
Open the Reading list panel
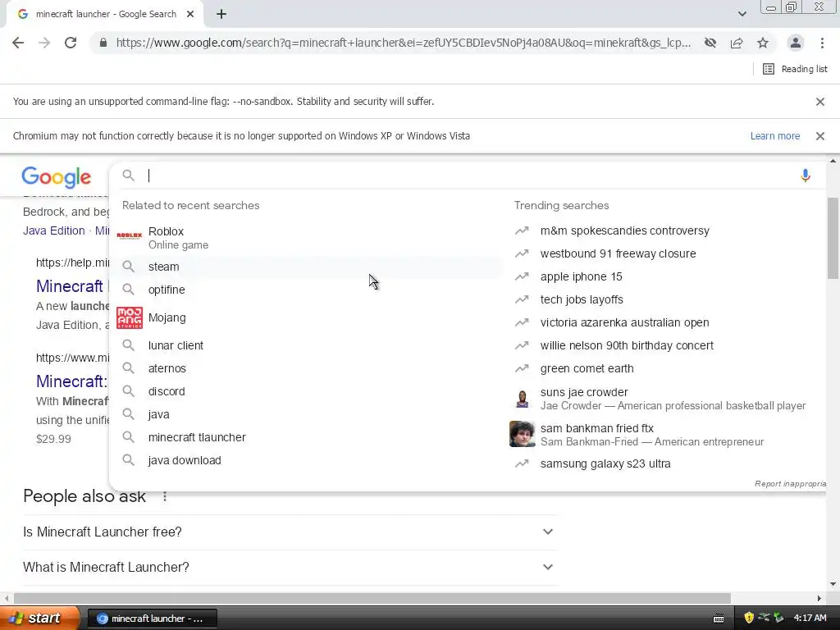click(795, 69)
